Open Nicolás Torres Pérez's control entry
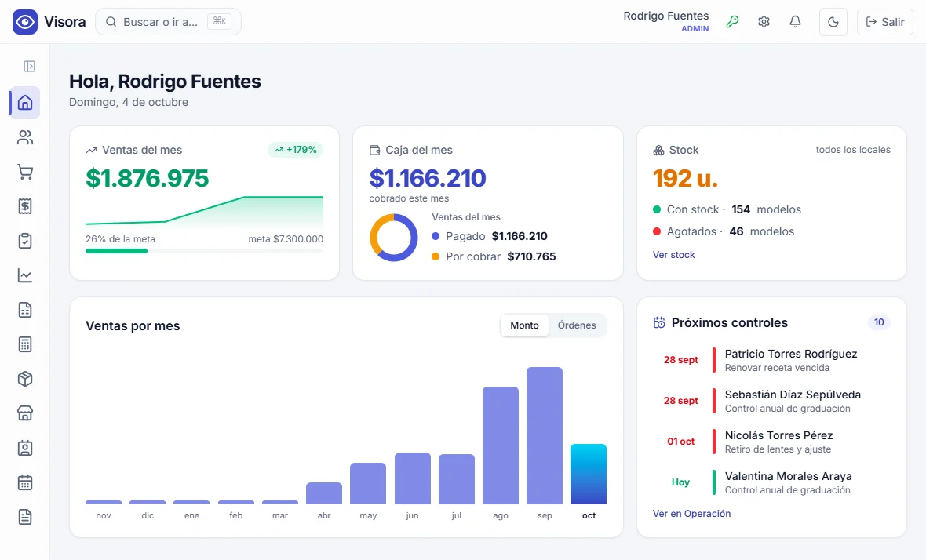Screen dimensions: 926x560 [x=772, y=442]
